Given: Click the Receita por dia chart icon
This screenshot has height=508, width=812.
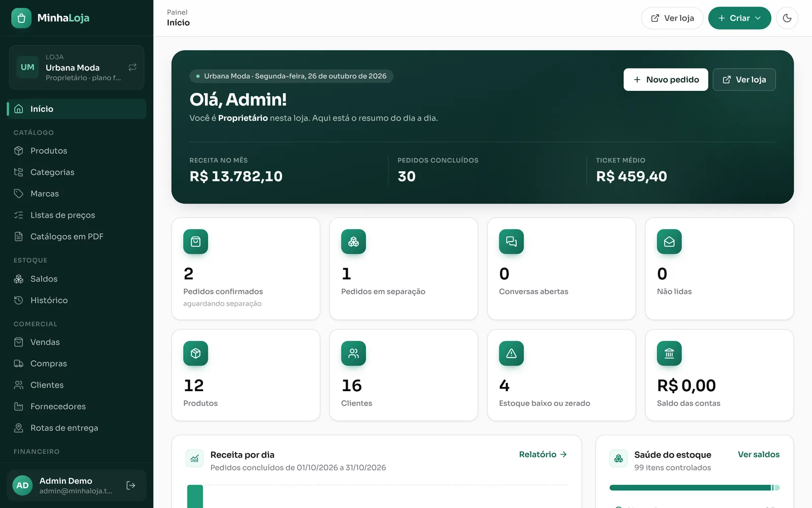Looking at the screenshot, I should point(194,459).
